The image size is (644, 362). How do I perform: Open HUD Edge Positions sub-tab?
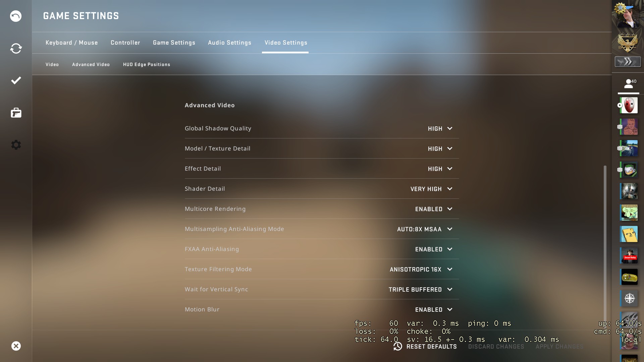[x=147, y=64]
